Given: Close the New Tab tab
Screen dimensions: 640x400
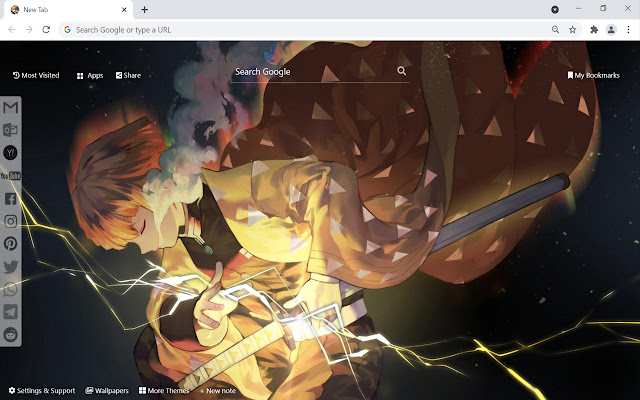Looking at the screenshot, I should [124, 9].
